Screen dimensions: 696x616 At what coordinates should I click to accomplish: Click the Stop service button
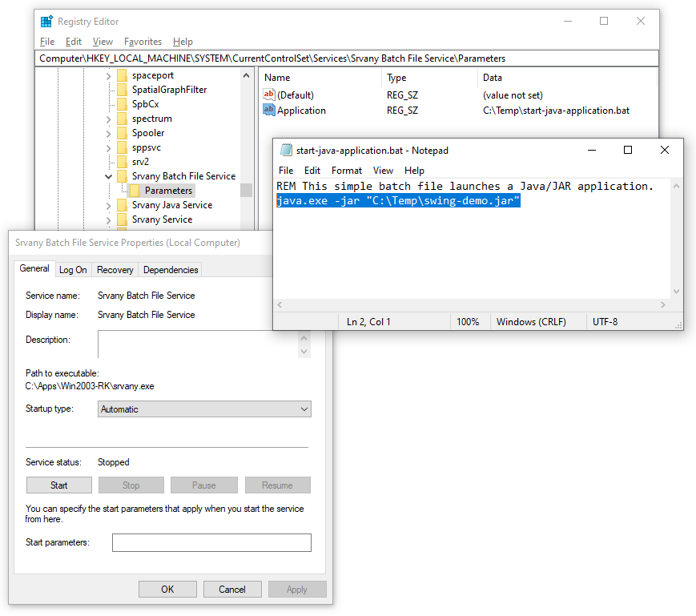(x=131, y=485)
